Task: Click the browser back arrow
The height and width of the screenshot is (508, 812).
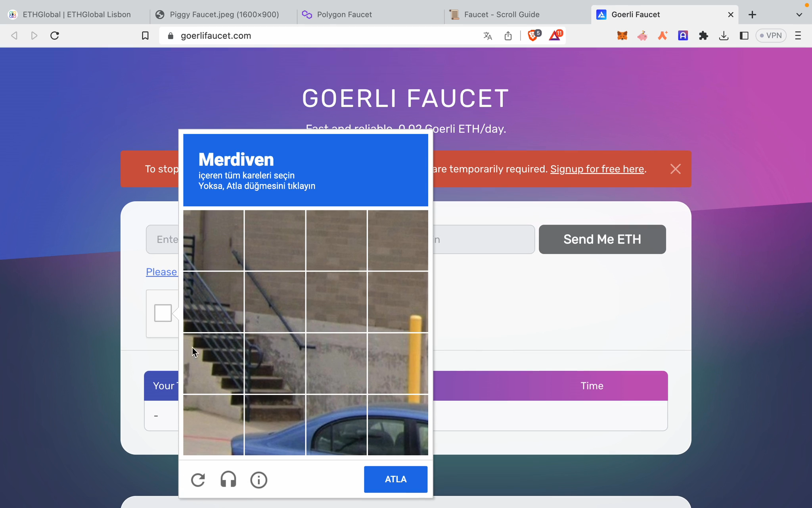Action: pos(14,36)
